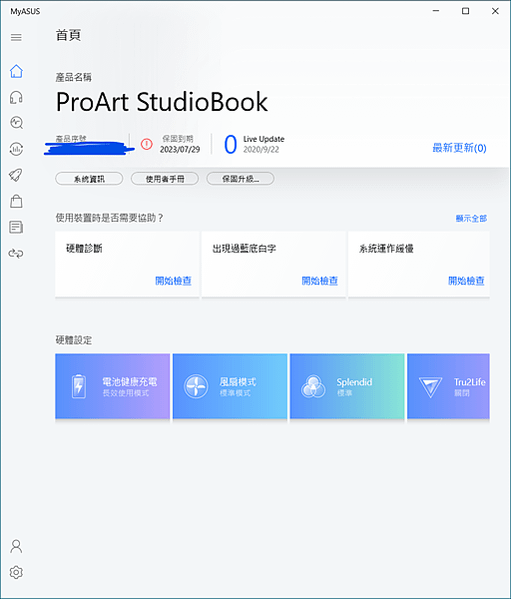Click the 首頁 page title
511x599 pixels.
point(68,35)
